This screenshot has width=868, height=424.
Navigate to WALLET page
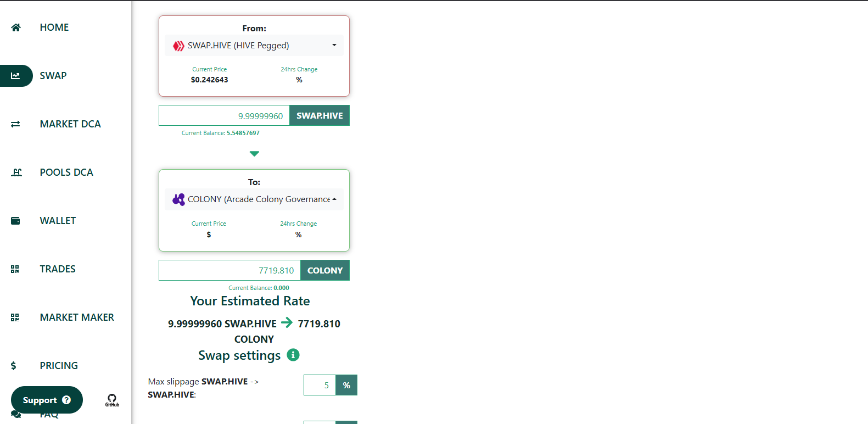coord(58,221)
